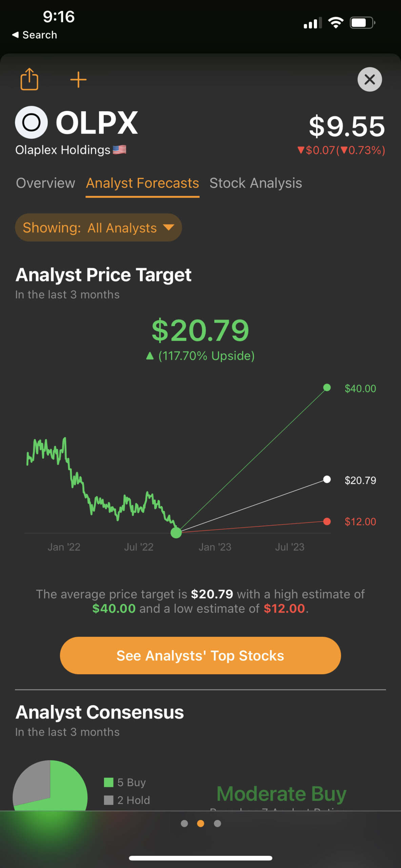Viewport: 401px width, 868px height.
Task: Tap See Analysts' Top Stocks button
Action: tap(200, 655)
